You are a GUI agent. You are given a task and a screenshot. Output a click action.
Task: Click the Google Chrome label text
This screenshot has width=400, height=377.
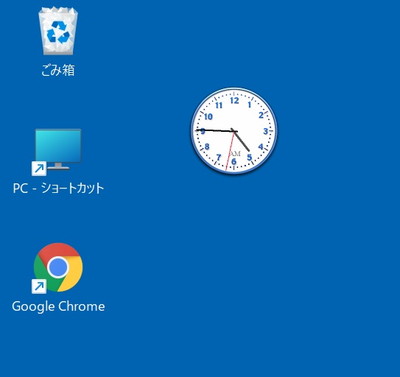58,306
